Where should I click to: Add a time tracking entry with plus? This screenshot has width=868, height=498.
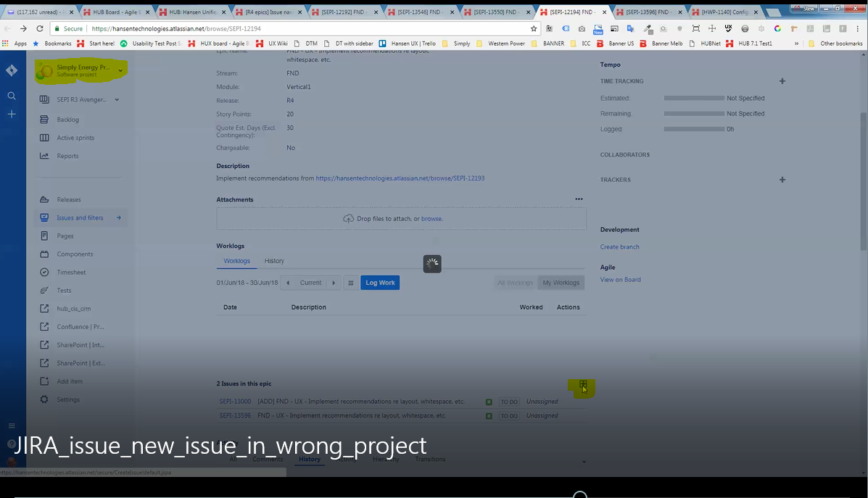782,81
